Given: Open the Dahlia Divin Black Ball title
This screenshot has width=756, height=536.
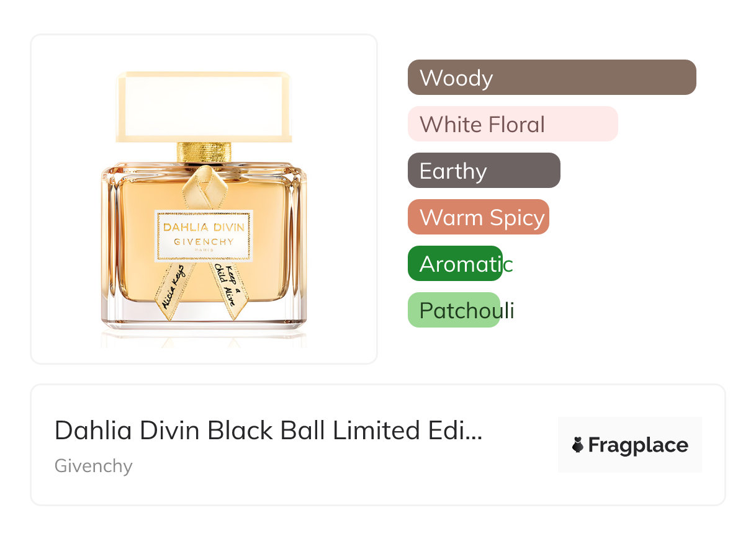Looking at the screenshot, I should [x=268, y=431].
